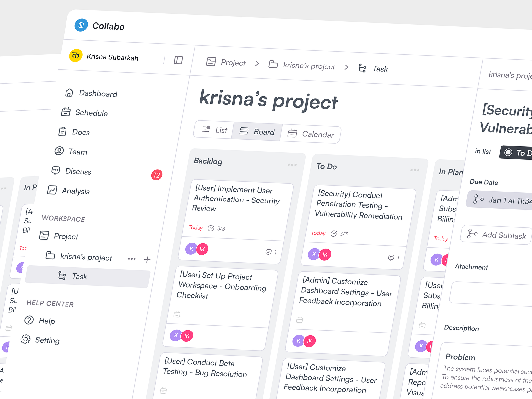This screenshot has height=399, width=532.
Task: Click the Collabo logo
Action: tap(81, 25)
